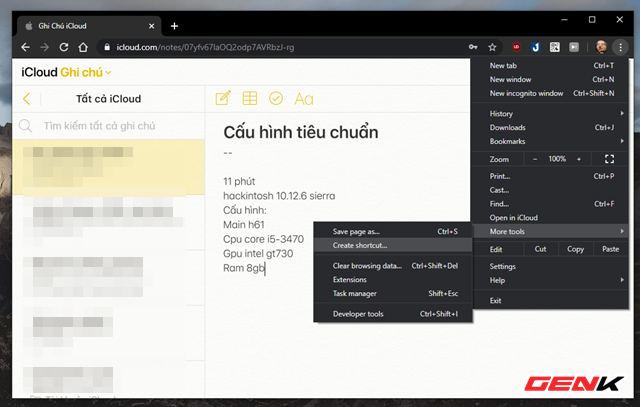Open a New incognito window
Screen dimensions: 640x407
tap(549, 93)
